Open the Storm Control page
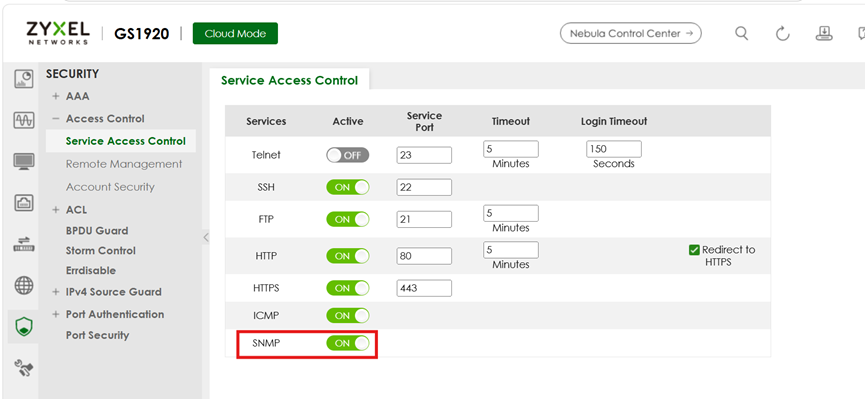The width and height of the screenshot is (865, 399). click(x=100, y=251)
